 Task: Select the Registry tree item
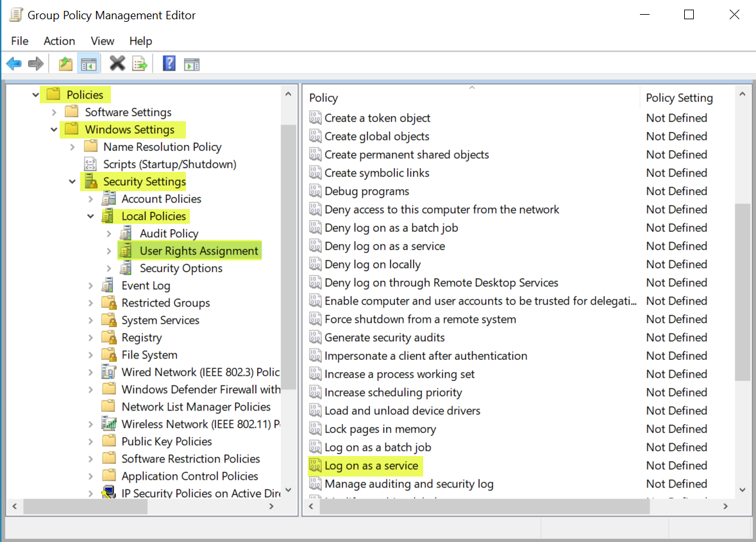[141, 337]
